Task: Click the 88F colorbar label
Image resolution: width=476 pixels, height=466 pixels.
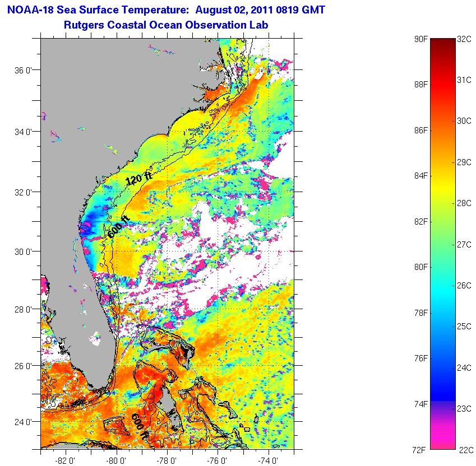Action: (x=420, y=84)
